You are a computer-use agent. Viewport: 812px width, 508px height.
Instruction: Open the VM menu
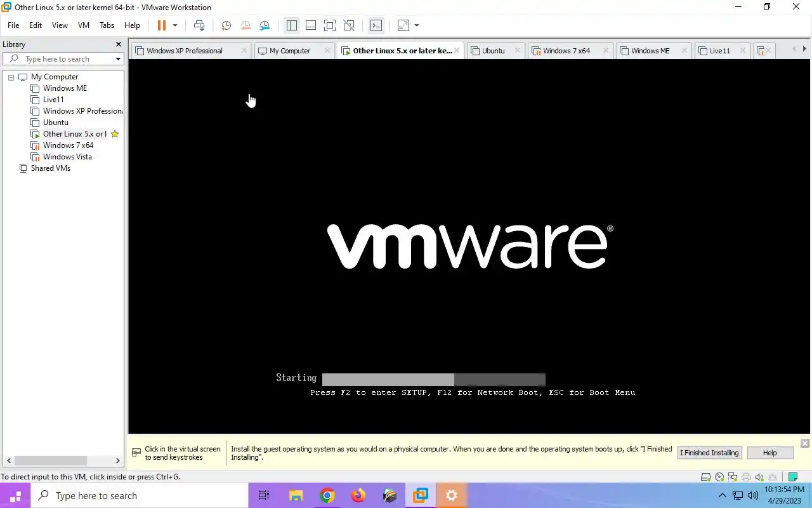pos(84,25)
